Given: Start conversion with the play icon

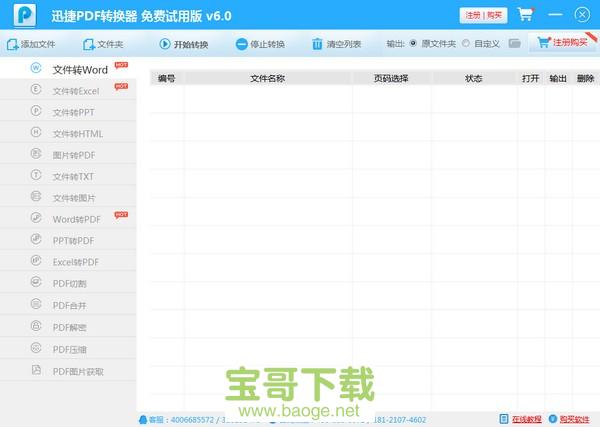Looking at the screenshot, I should [165, 44].
